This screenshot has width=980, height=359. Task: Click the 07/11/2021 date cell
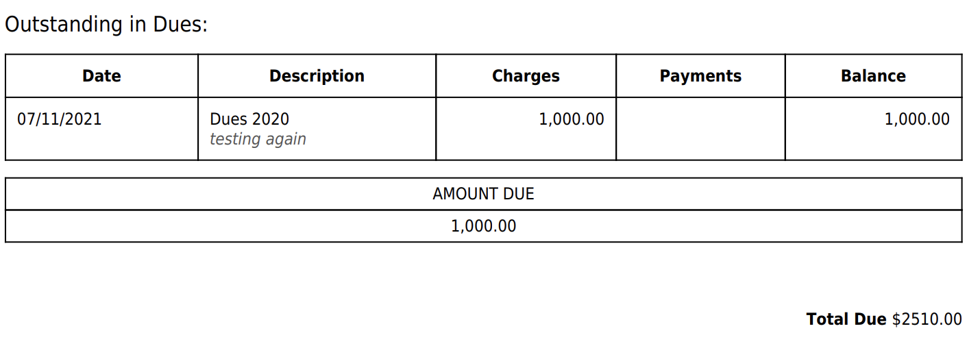pyautogui.click(x=60, y=119)
